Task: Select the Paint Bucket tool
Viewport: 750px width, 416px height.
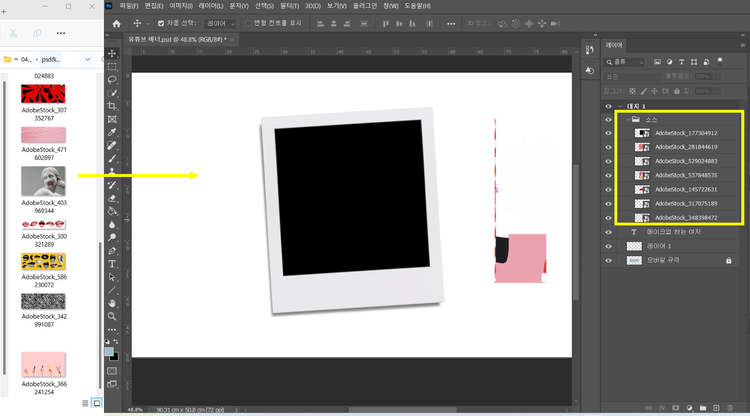Action: (112, 211)
